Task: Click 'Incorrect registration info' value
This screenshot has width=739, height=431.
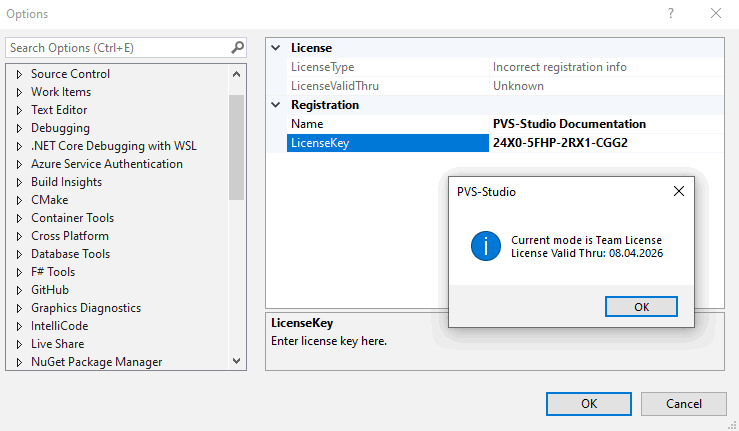Action: tap(559, 67)
